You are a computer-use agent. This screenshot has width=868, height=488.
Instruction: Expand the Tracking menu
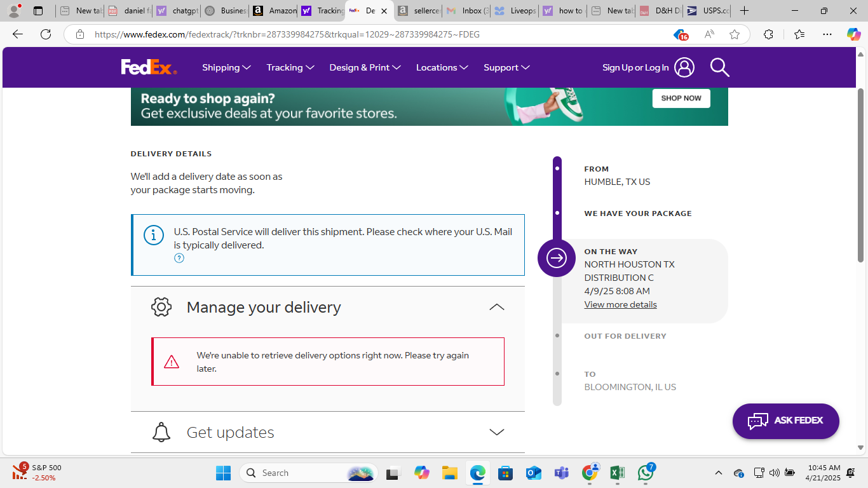290,67
